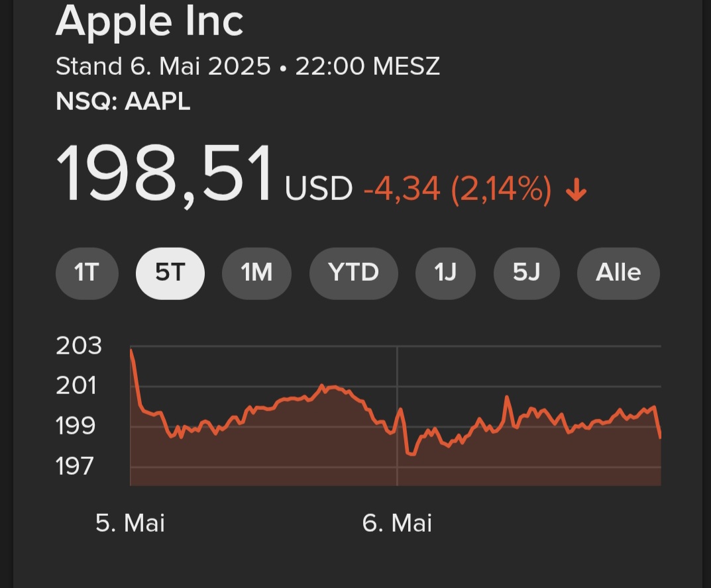Show the 1M chart range
The image size is (711, 588).
[256, 272]
